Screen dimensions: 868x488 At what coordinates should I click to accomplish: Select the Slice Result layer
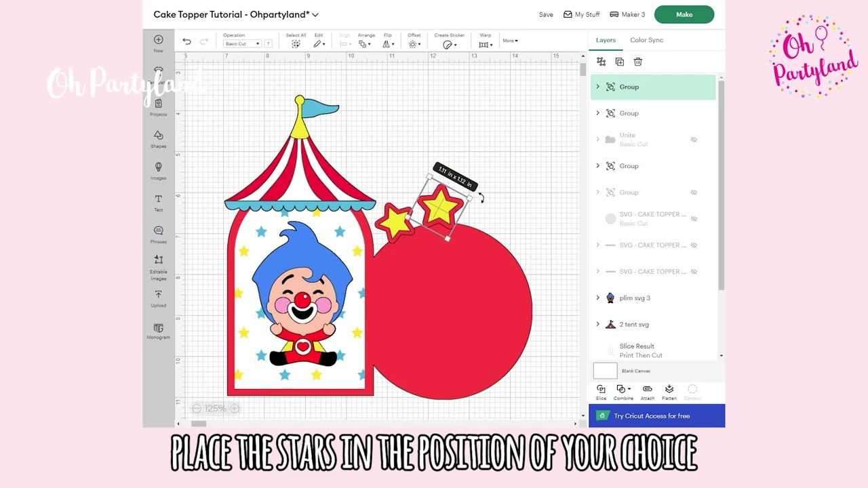click(654, 350)
